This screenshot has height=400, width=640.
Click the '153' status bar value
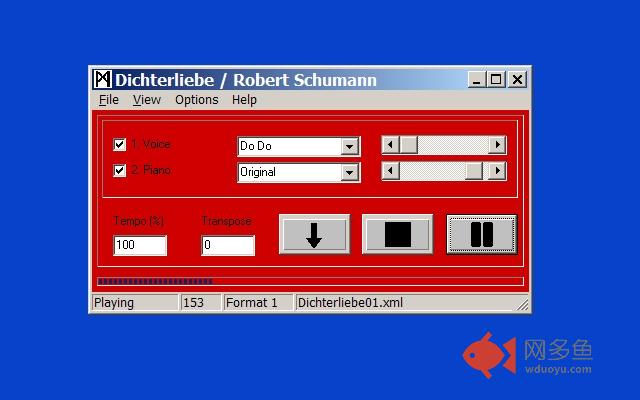193,303
